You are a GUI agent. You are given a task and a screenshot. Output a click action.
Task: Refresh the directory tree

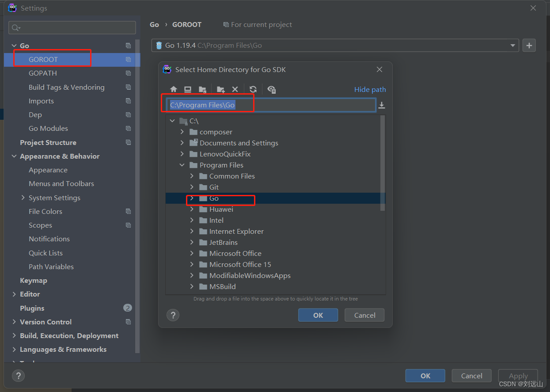click(x=253, y=89)
